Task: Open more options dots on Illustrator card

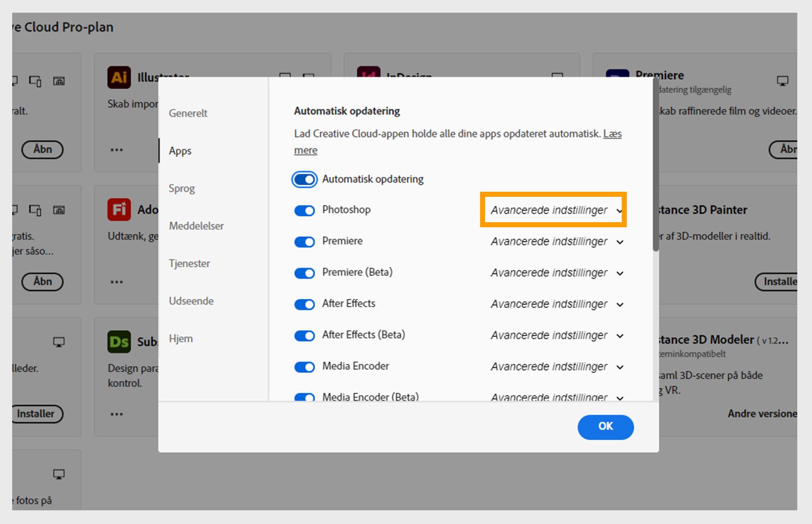Action: click(117, 150)
